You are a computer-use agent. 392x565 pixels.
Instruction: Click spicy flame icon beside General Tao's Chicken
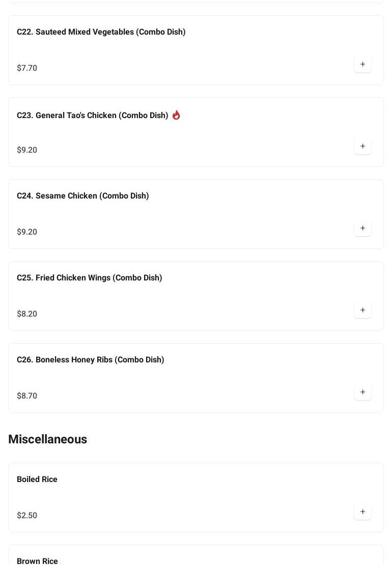pyautogui.click(x=176, y=115)
